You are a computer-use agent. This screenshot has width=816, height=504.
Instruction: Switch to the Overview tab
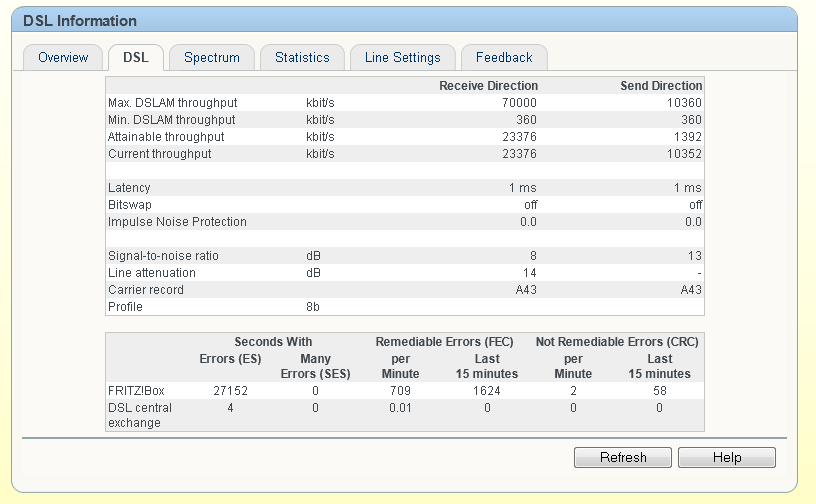tap(63, 58)
